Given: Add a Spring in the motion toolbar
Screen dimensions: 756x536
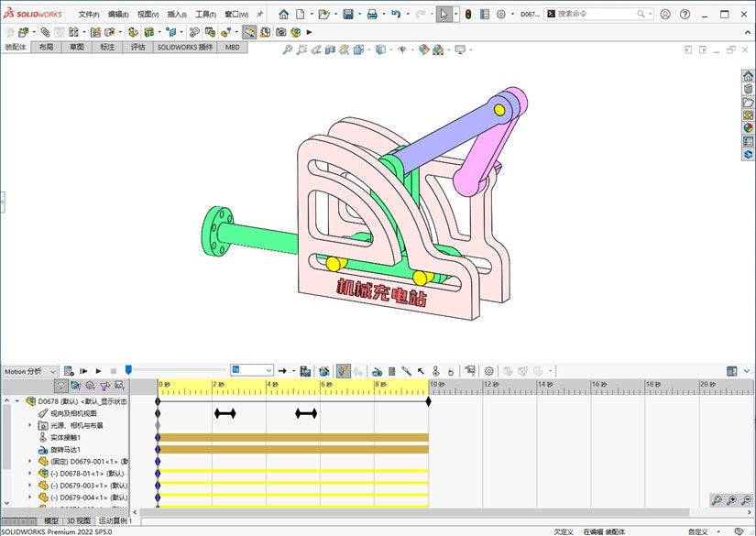Looking at the screenshot, I should (392, 371).
